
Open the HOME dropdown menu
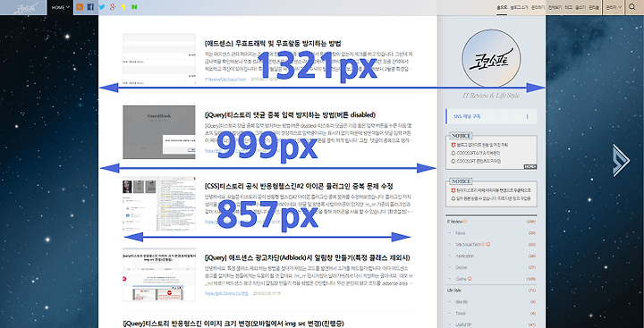click(x=61, y=7)
